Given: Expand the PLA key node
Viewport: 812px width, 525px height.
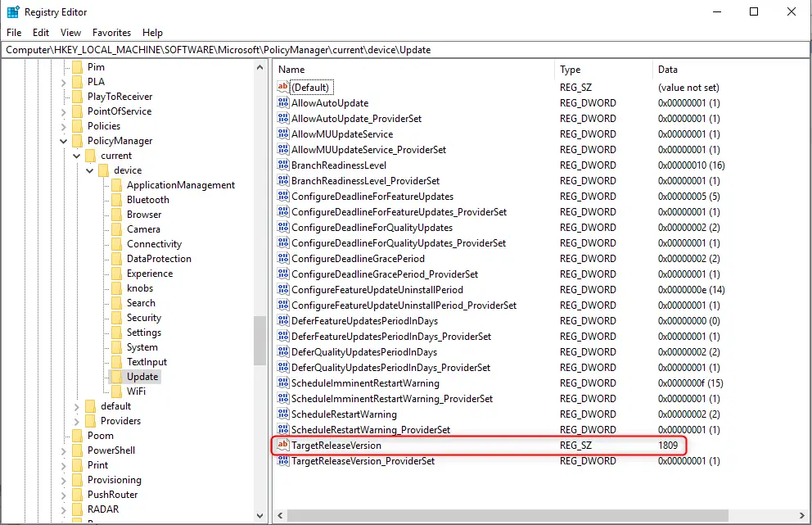Looking at the screenshot, I should [x=63, y=82].
